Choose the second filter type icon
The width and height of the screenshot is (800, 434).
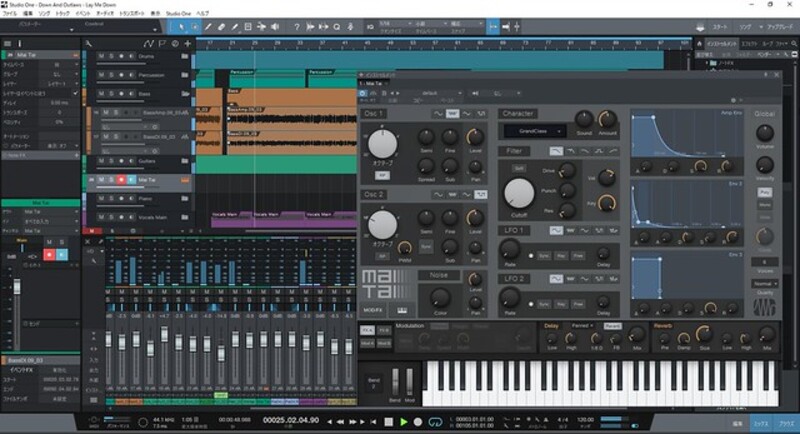(570, 151)
